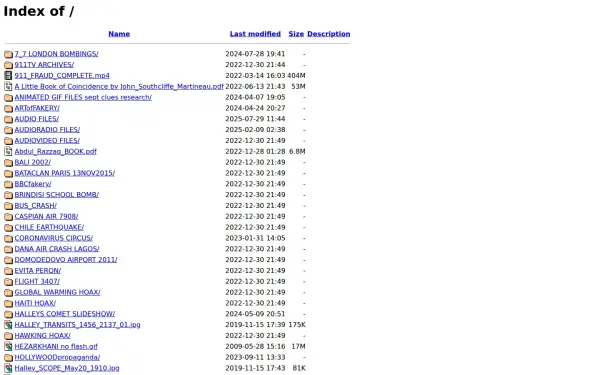600x375 pixels.
Task: Open the BATACLAN PARIS 13NOV2015 directory
Action: pos(65,173)
